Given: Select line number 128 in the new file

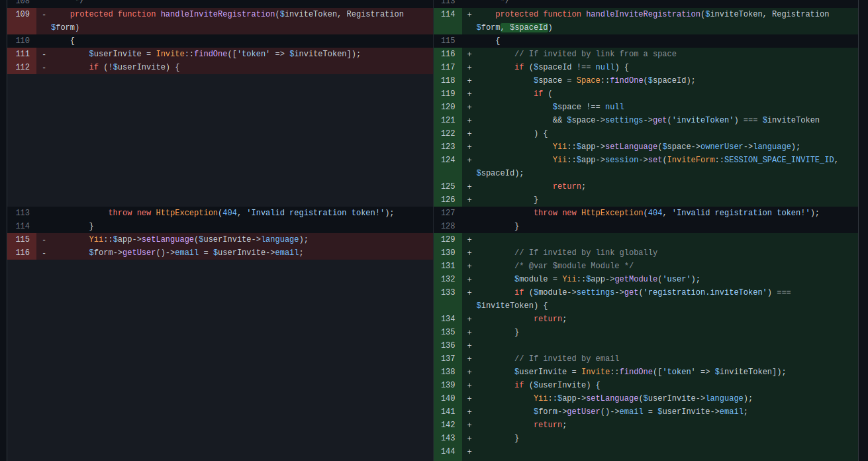Looking at the screenshot, I should (x=448, y=226).
